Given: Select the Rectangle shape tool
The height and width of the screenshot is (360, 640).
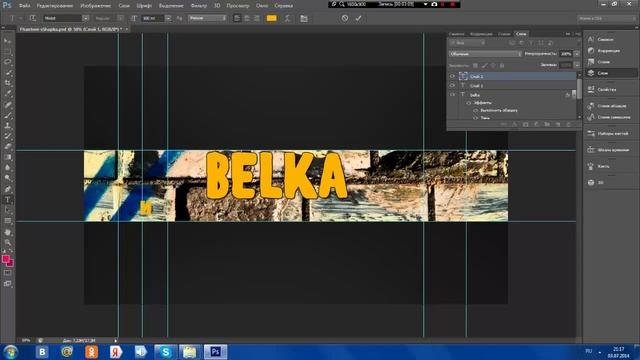Looking at the screenshot, I should pos(7,221).
